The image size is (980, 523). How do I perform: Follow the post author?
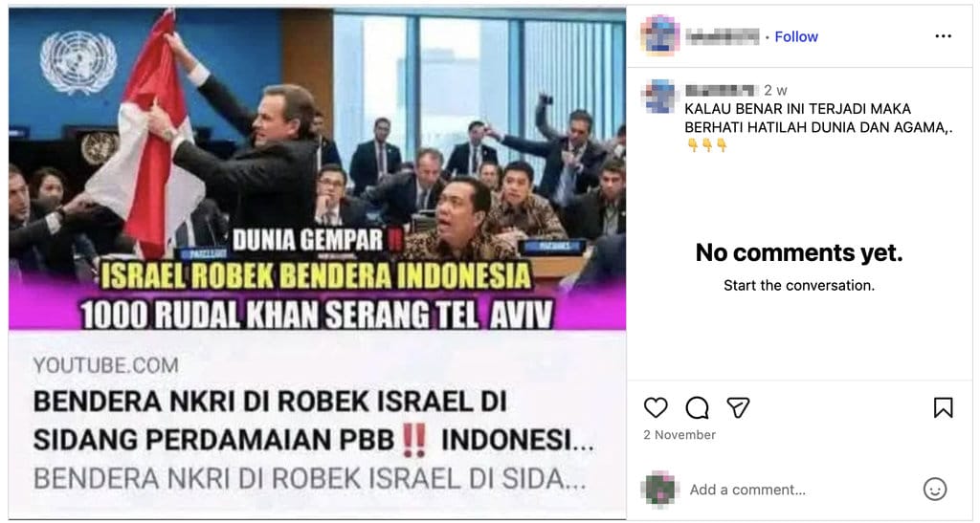click(x=796, y=37)
